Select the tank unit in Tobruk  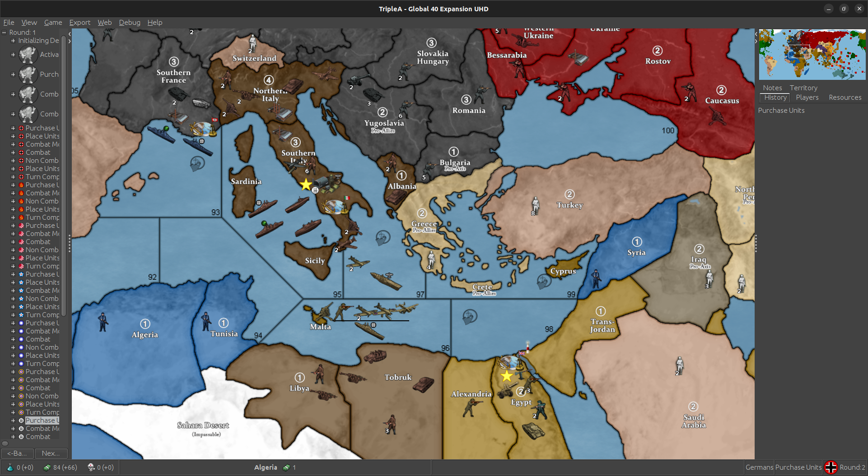(424, 385)
